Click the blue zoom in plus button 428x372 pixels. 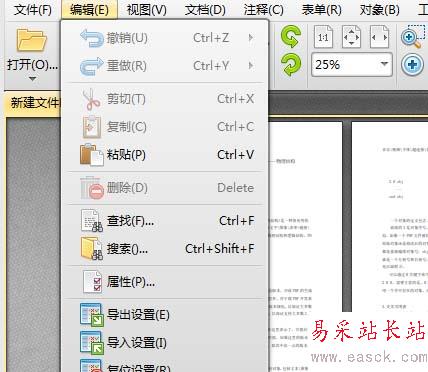(x=412, y=64)
